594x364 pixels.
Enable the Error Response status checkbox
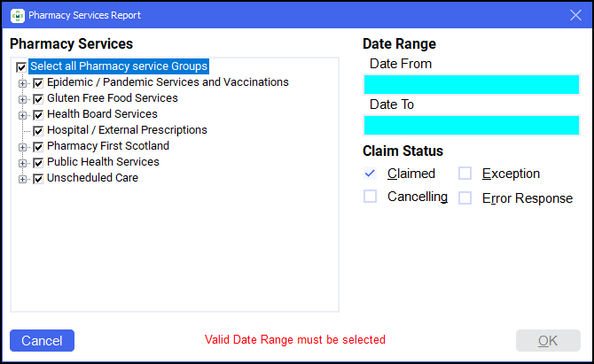click(465, 198)
